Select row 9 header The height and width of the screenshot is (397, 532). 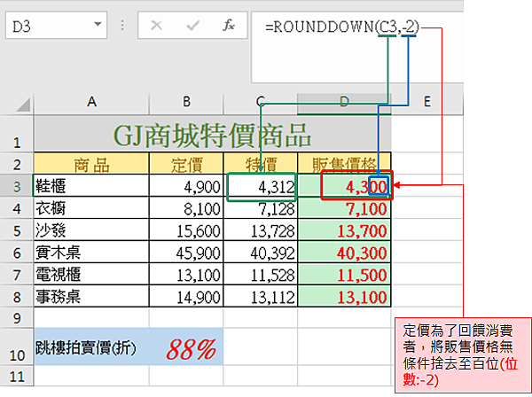tap(17, 317)
